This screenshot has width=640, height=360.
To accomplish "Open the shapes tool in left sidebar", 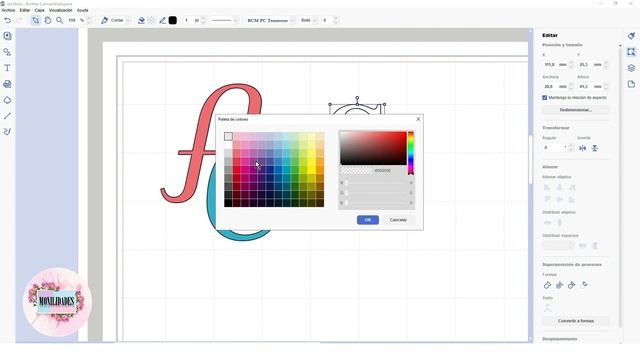I will [x=7, y=52].
